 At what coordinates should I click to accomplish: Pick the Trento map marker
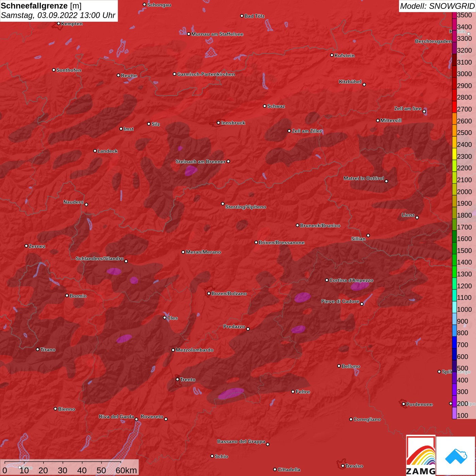point(177,379)
